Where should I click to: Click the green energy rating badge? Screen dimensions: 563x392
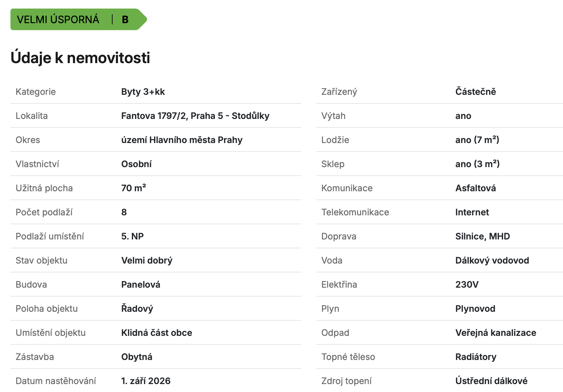coord(79,19)
